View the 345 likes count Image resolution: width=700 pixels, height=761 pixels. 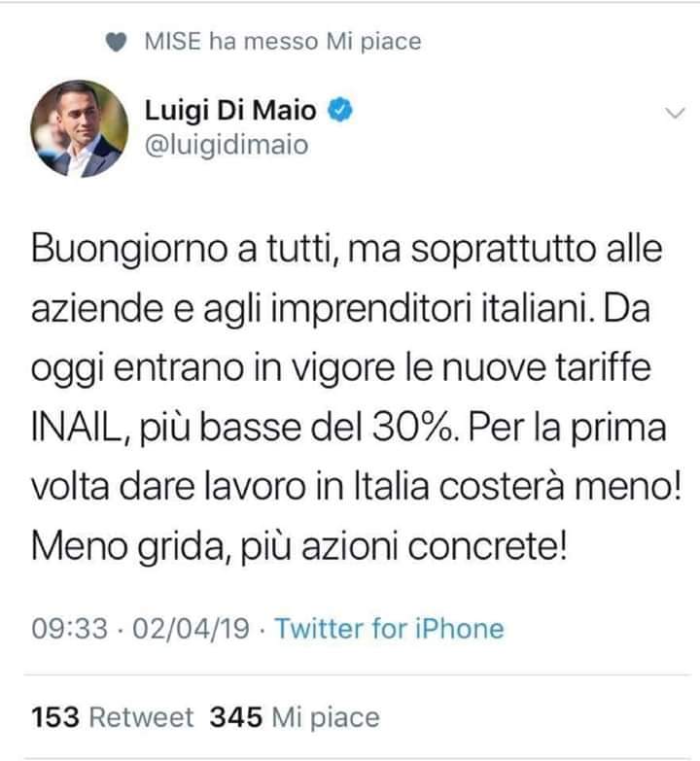[236, 717]
